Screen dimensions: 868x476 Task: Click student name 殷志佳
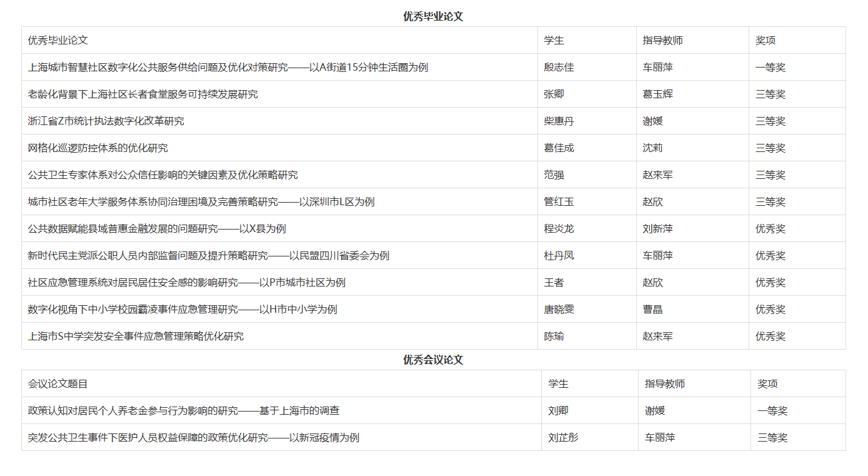(x=559, y=68)
